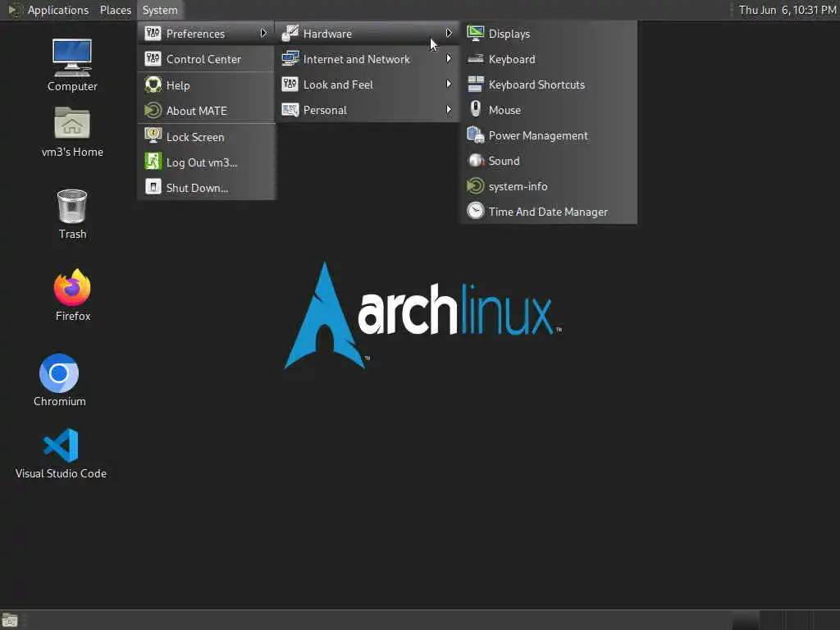Choose Sound in the Hardware submenu
This screenshot has width=840, height=630.
tap(549, 160)
